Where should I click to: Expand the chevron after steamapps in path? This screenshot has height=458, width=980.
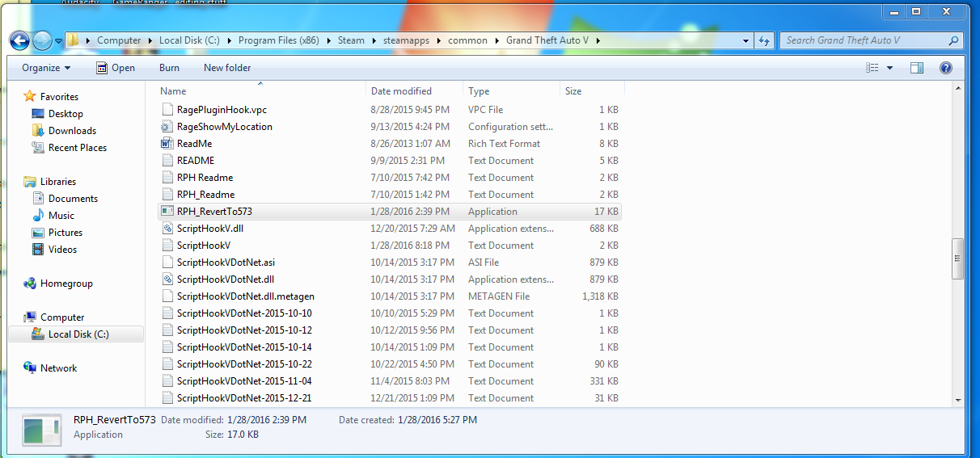(x=440, y=40)
